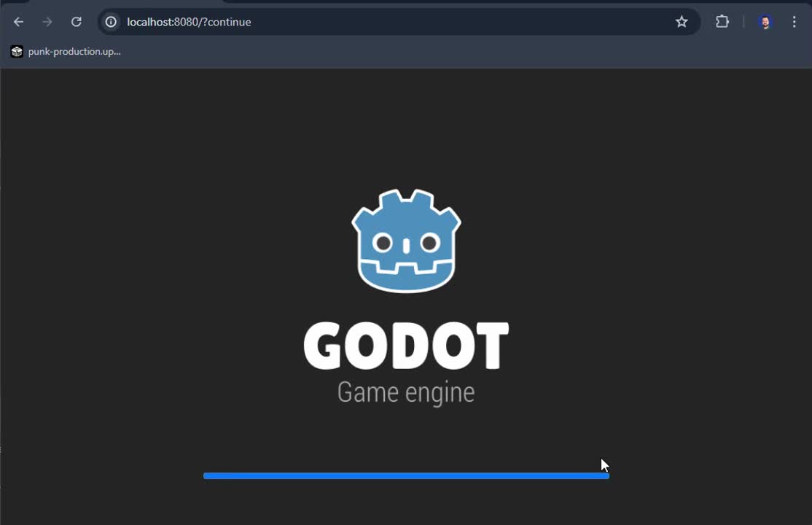The image size is (812, 525).
Task: Click the forward navigation arrow
Action: [x=47, y=22]
